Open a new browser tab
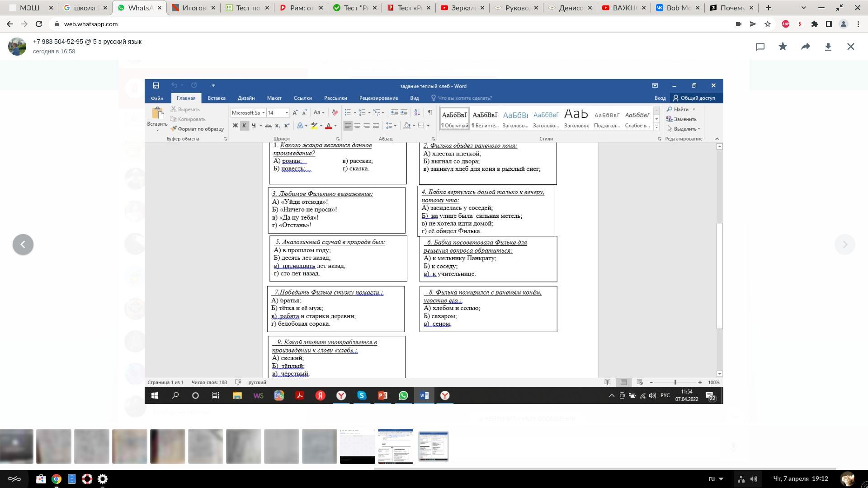Viewport: 868px width, 488px height. tap(768, 8)
